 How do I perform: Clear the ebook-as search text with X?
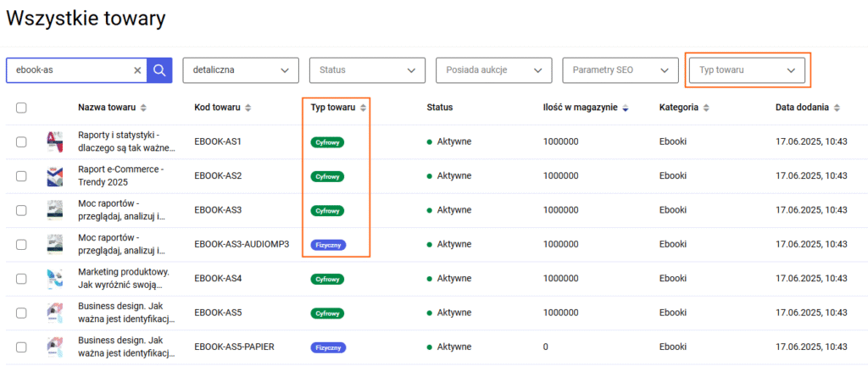[138, 70]
